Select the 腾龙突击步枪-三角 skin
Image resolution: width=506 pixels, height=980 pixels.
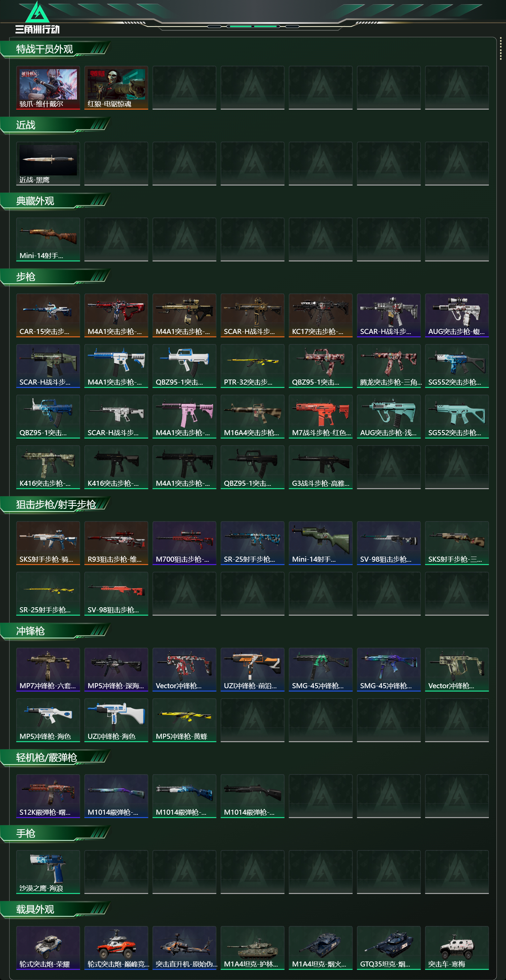(389, 366)
